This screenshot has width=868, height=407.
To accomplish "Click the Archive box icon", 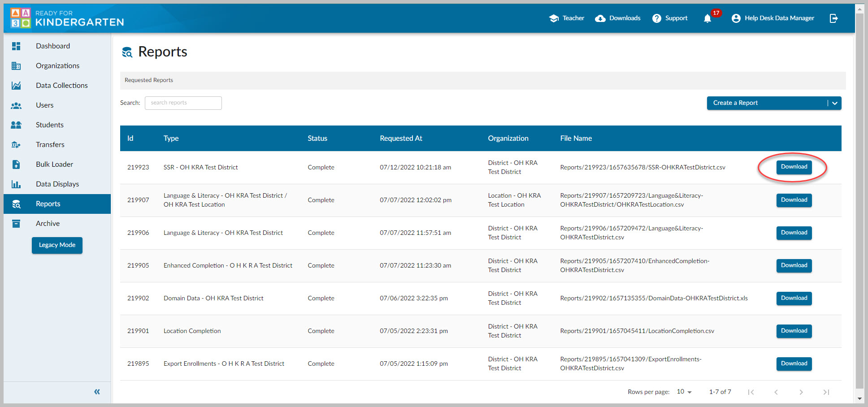I will pyautogui.click(x=16, y=224).
